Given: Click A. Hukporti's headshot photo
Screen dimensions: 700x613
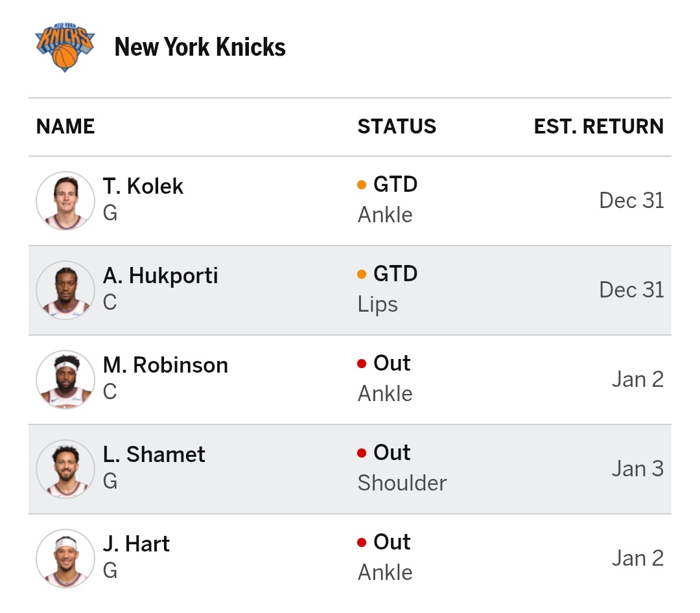Looking at the screenshot, I should (65, 290).
